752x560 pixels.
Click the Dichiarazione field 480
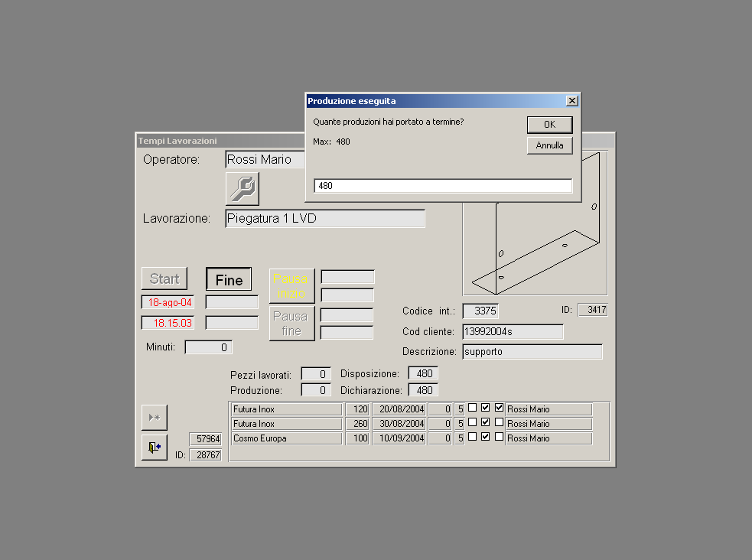tap(423, 390)
